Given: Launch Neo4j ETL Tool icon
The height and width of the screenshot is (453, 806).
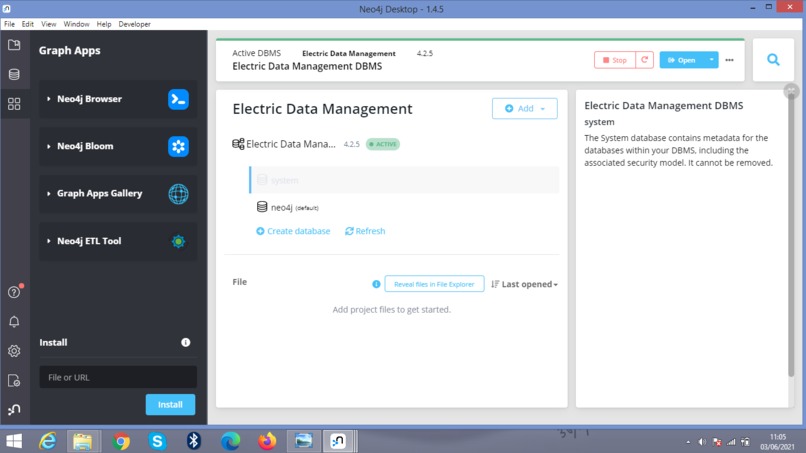Looking at the screenshot, I should click(178, 241).
